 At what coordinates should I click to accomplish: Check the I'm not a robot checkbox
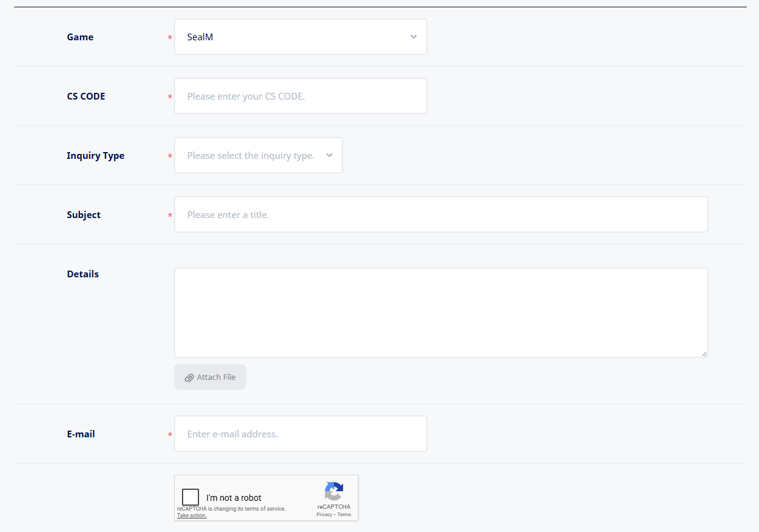(191, 497)
